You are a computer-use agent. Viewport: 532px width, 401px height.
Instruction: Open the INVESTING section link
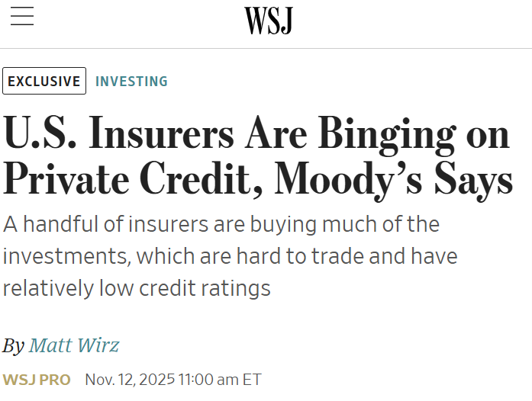click(x=131, y=82)
